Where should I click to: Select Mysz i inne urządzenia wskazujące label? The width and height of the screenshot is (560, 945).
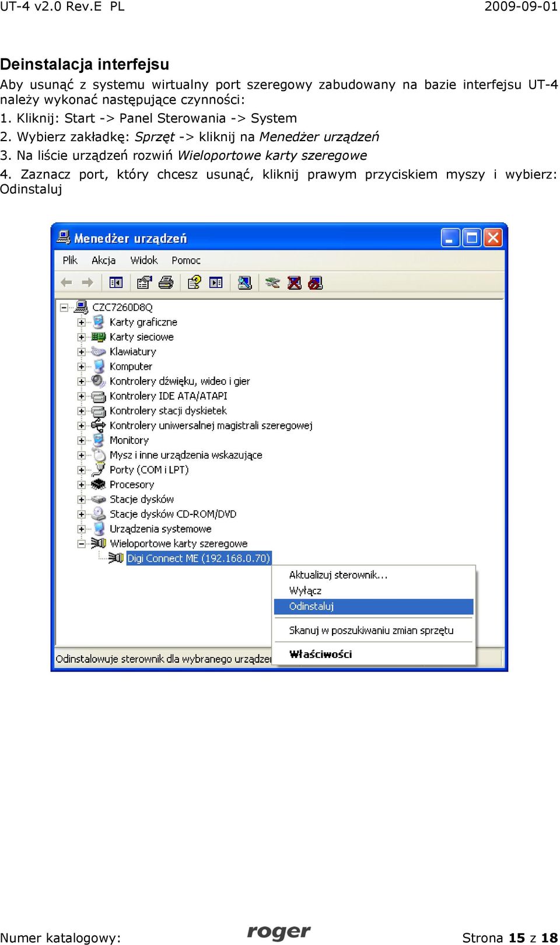tap(186, 455)
